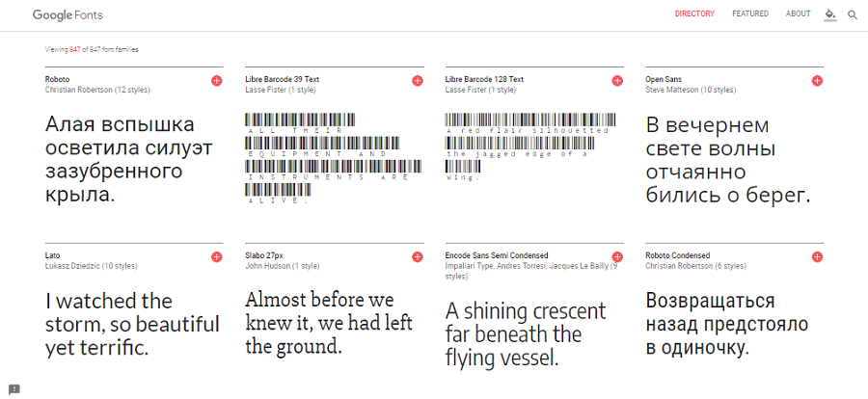Open the Featured tab
The height and width of the screenshot is (399, 868).
click(x=750, y=14)
